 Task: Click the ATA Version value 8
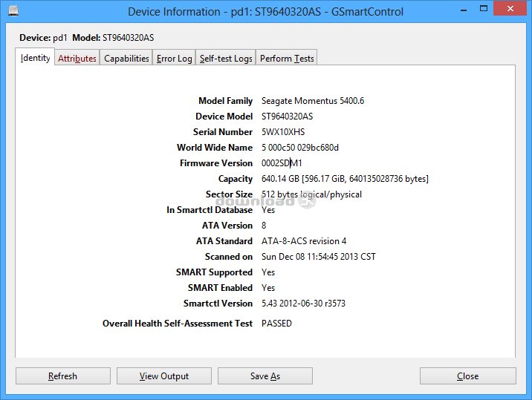(x=264, y=226)
